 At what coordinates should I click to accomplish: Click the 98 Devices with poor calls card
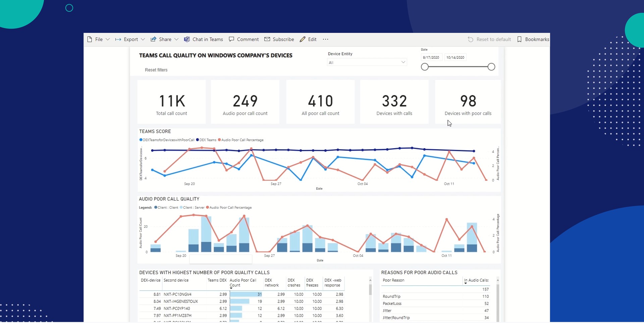pyautogui.click(x=468, y=102)
